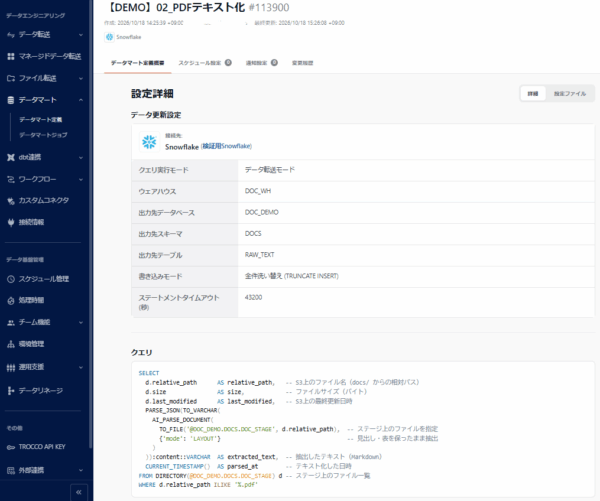Click the スケジュール管理 clock icon
The image size is (600, 501).
coord(11,279)
